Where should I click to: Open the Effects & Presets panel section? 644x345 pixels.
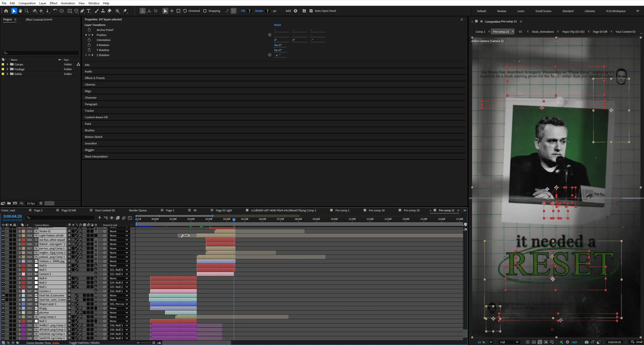[95, 78]
